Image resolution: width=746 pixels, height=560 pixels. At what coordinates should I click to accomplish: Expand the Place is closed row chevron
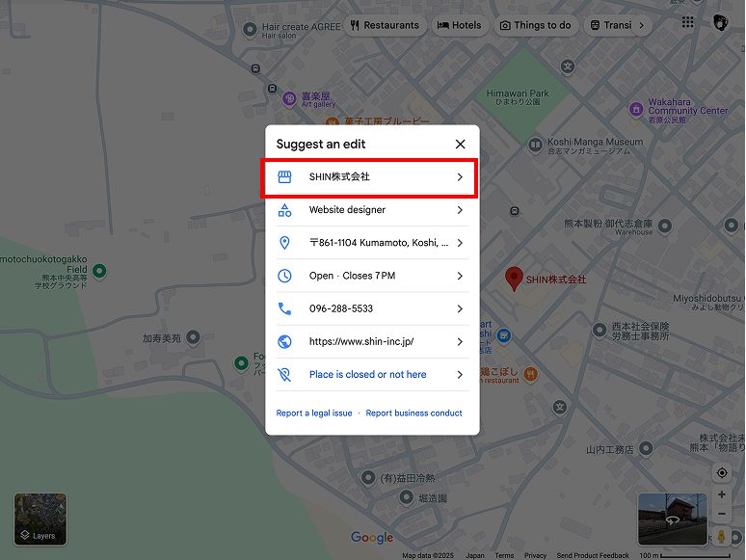pos(460,374)
